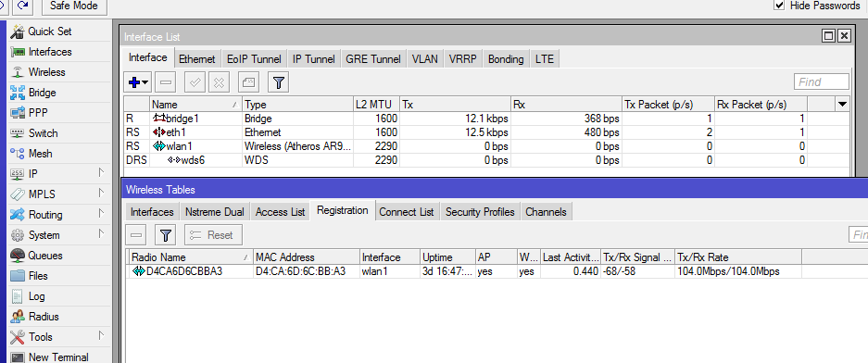
Task: Switch to the IP Tunnel tab
Action: click(313, 59)
